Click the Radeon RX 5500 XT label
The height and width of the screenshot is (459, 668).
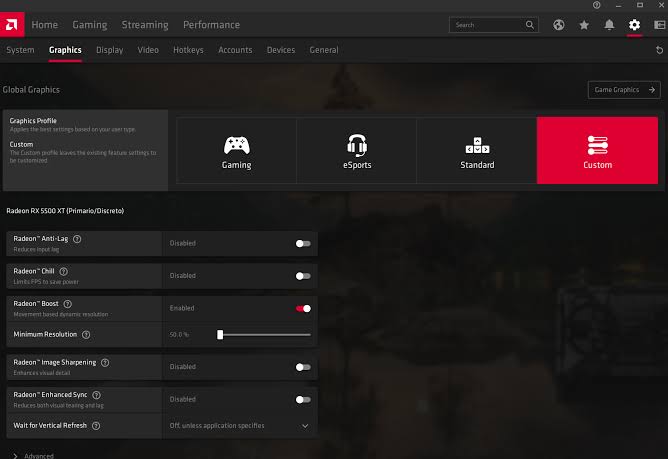65,211
